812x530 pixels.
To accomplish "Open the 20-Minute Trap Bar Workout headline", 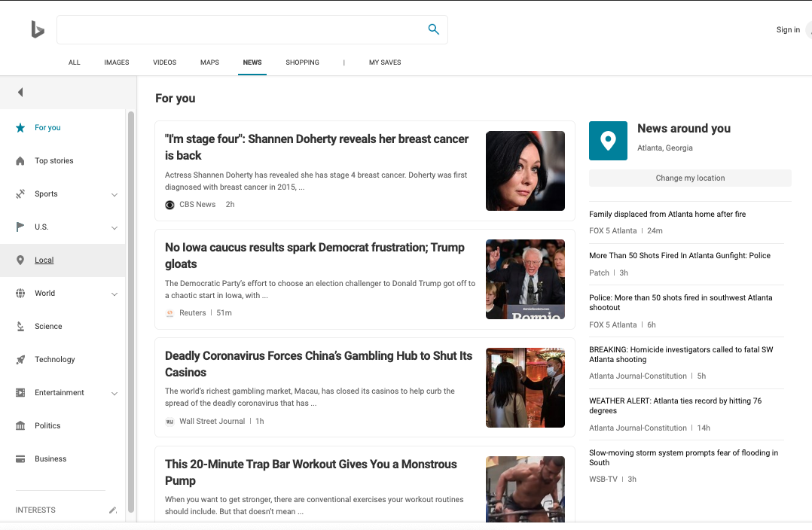I will tap(310, 472).
